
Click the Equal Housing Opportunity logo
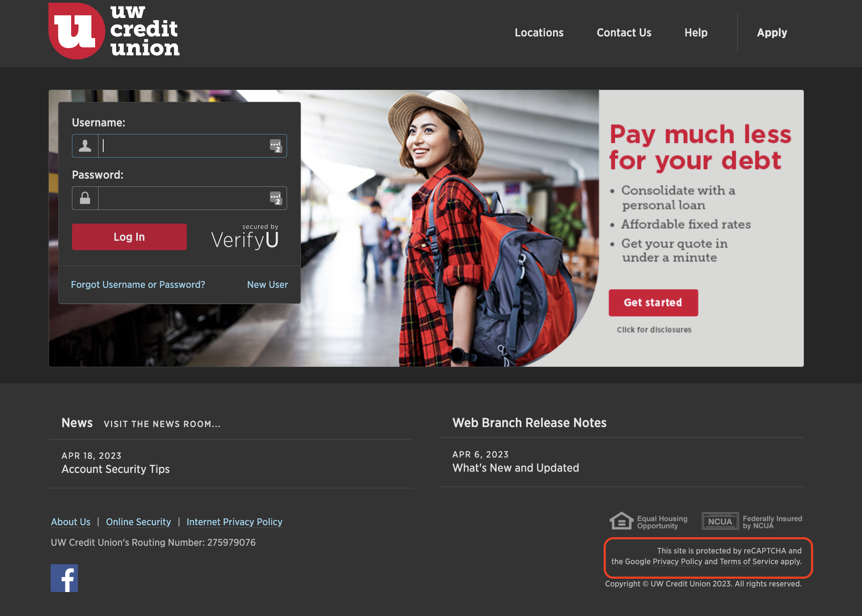pyautogui.click(x=648, y=522)
